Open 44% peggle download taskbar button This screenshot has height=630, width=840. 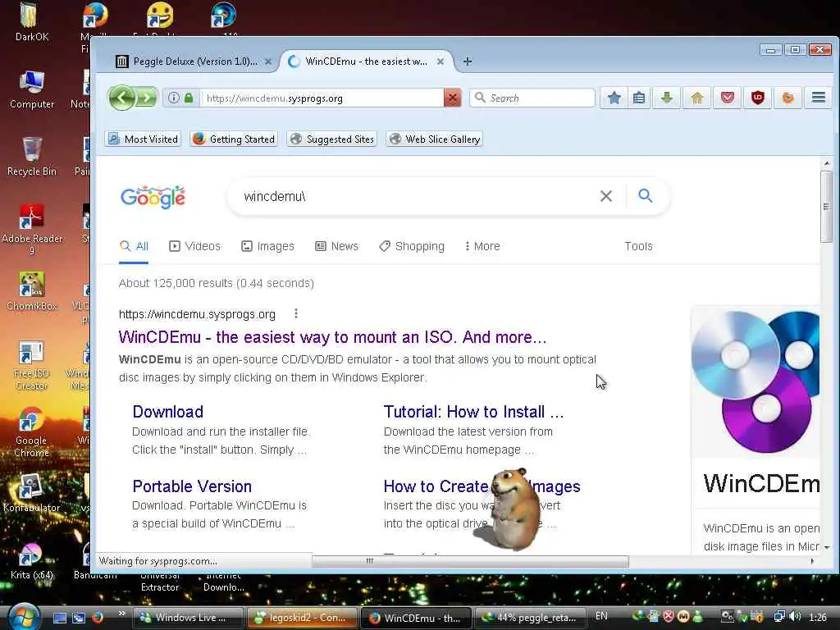530,618
